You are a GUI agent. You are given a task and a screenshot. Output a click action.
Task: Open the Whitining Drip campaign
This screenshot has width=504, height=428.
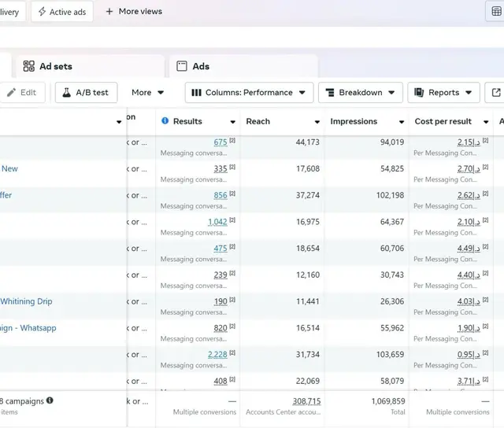(x=26, y=301)
